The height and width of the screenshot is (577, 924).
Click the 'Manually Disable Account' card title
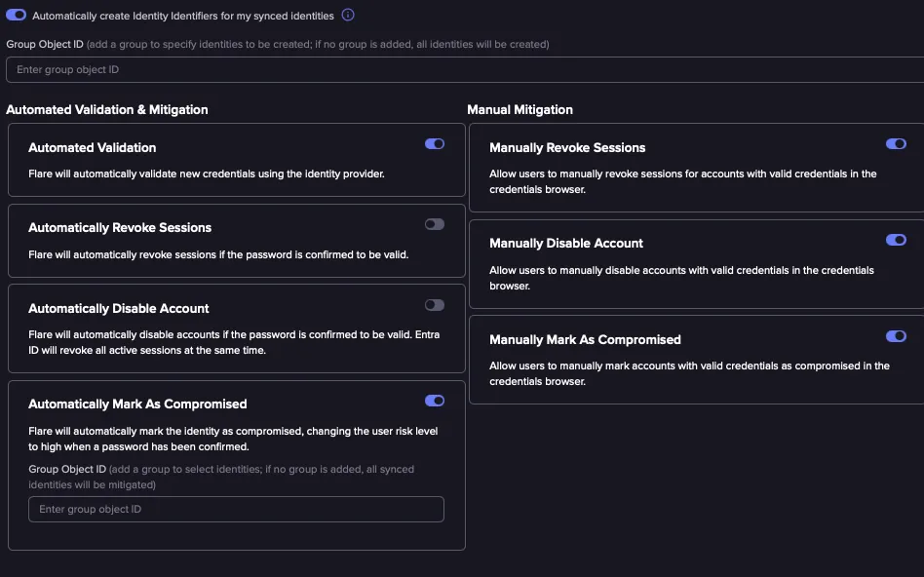pyautogui.click(x=566, y=243)
